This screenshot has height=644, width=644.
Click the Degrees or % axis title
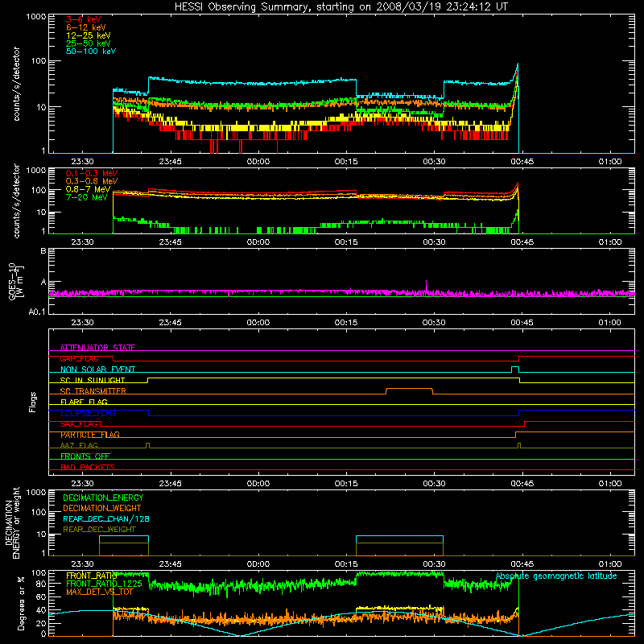coord(21,603)
